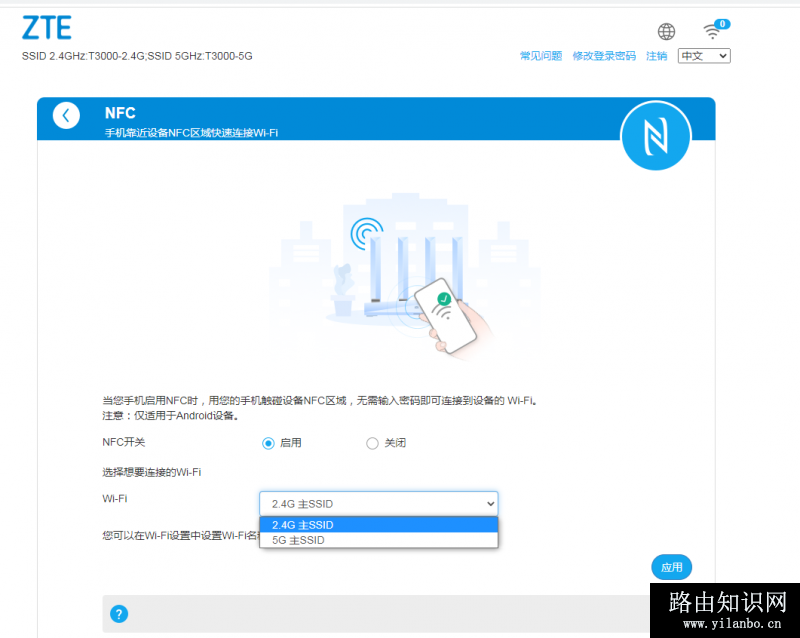Open the 常见问题 link

click(x=541, y=56)
